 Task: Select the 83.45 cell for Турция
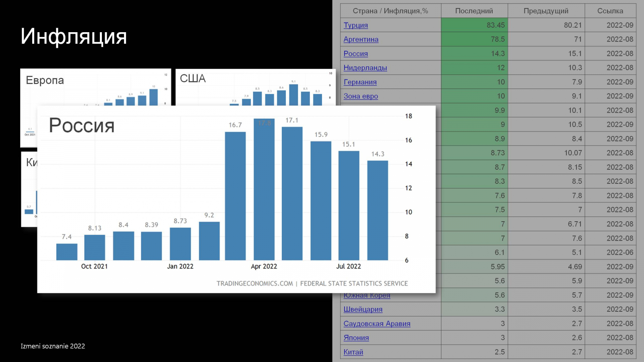[474, 25]
